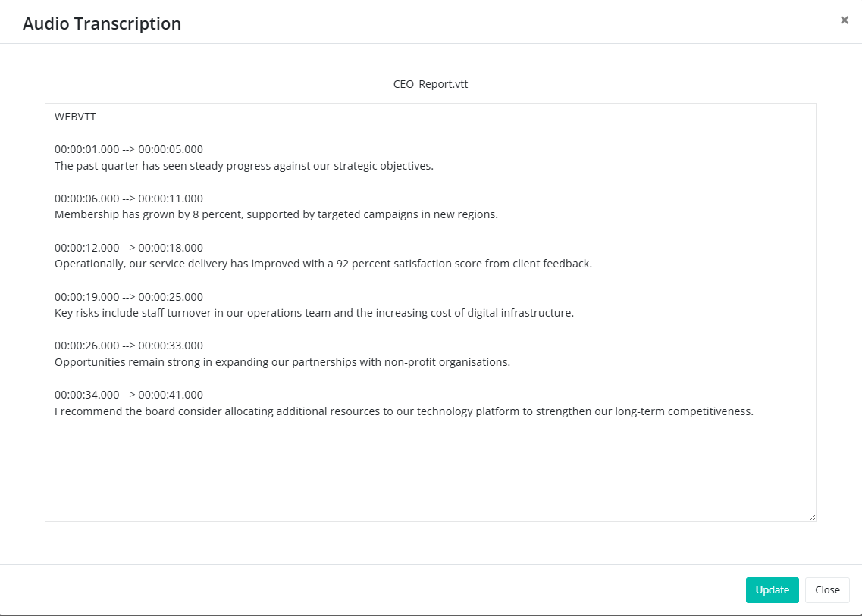The height and width of the screenshot is (616, 862).
Task: Click the 00:00:34.000 --> 00:00:41.000 timestamp line
Action: tap(129, 395)
